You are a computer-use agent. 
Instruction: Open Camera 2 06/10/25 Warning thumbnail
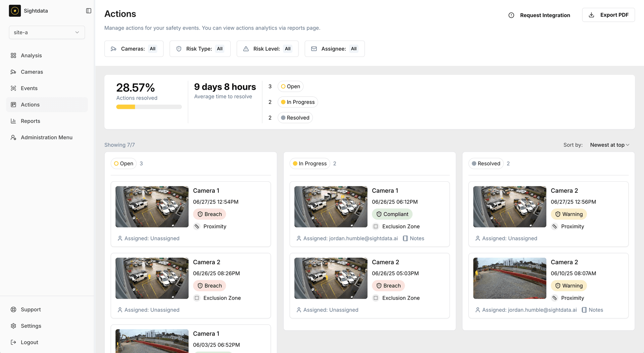509,278
